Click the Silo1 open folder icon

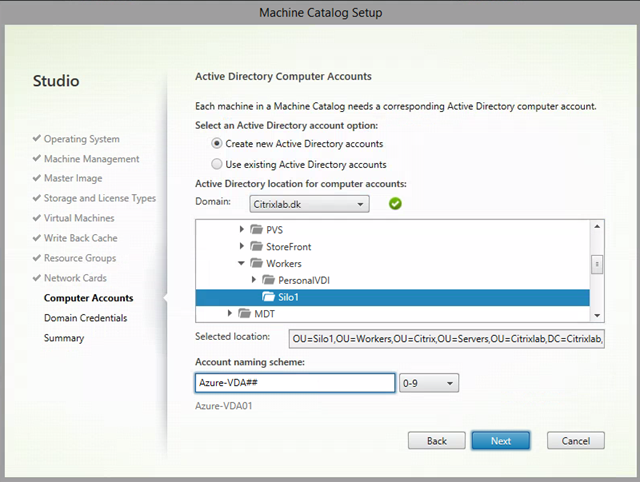(x=269, y=297)
